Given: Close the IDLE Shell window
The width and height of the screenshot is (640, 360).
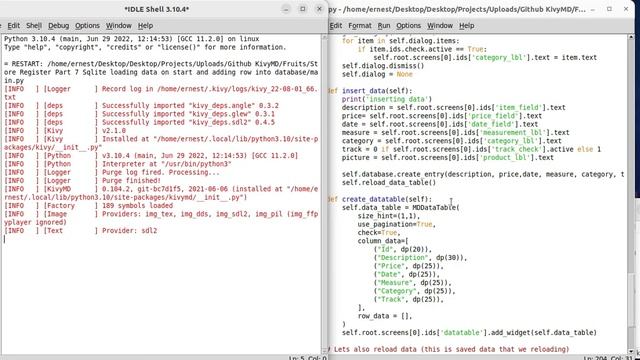Looking at the screenshot, I should (319, 9).
